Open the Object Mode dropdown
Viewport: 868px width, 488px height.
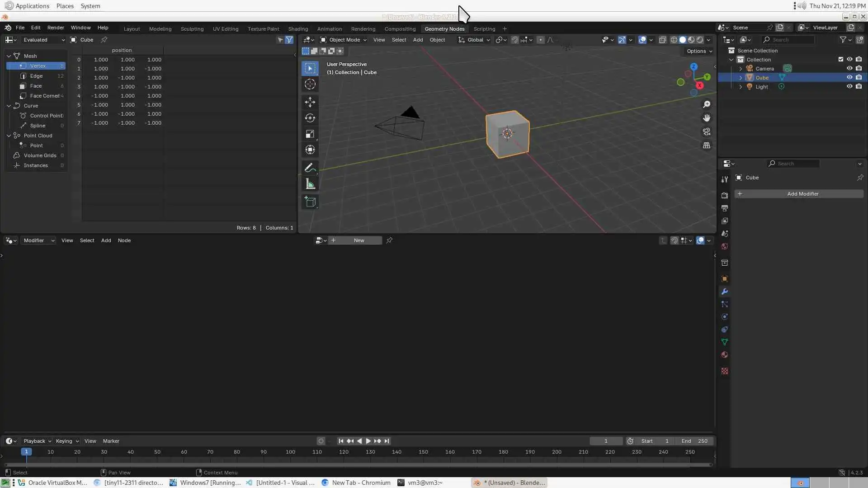(x=343, y=40)
